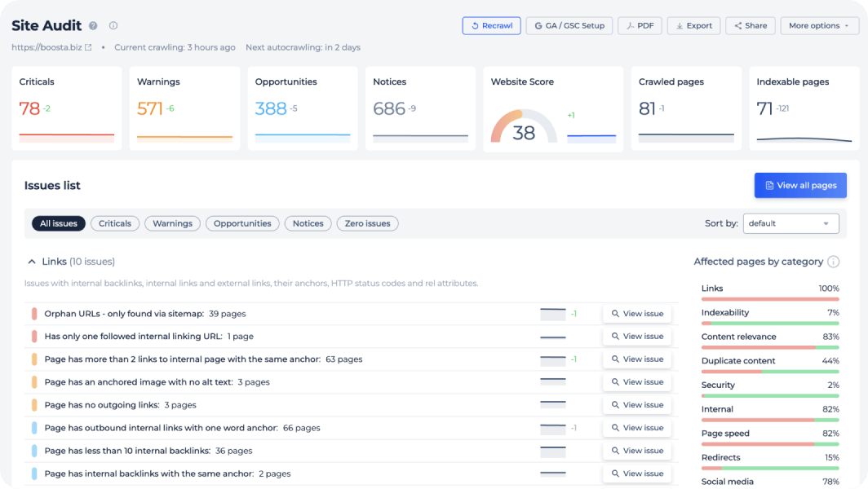Open the Opportunities summary card

click(302, 108)
